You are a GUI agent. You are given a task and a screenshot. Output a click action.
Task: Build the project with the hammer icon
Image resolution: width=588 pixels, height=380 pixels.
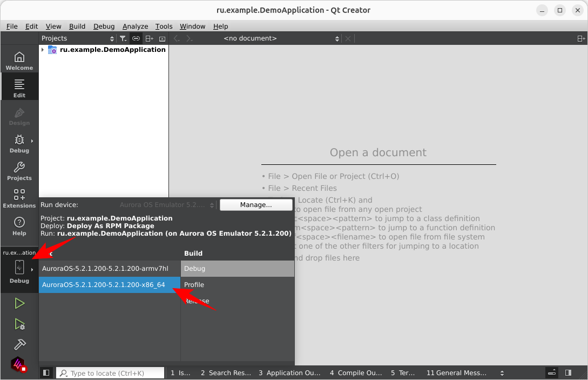click(19, 344)
